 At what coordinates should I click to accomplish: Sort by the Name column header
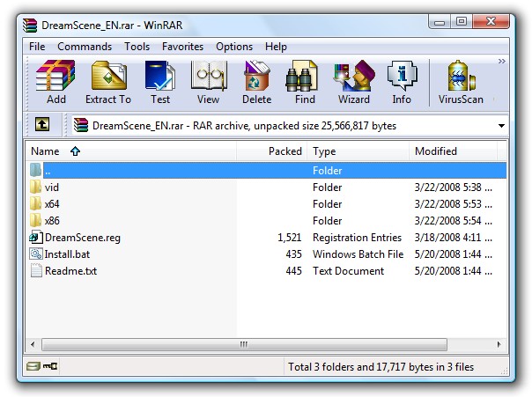pyautogui.click(x=131, y=151)
